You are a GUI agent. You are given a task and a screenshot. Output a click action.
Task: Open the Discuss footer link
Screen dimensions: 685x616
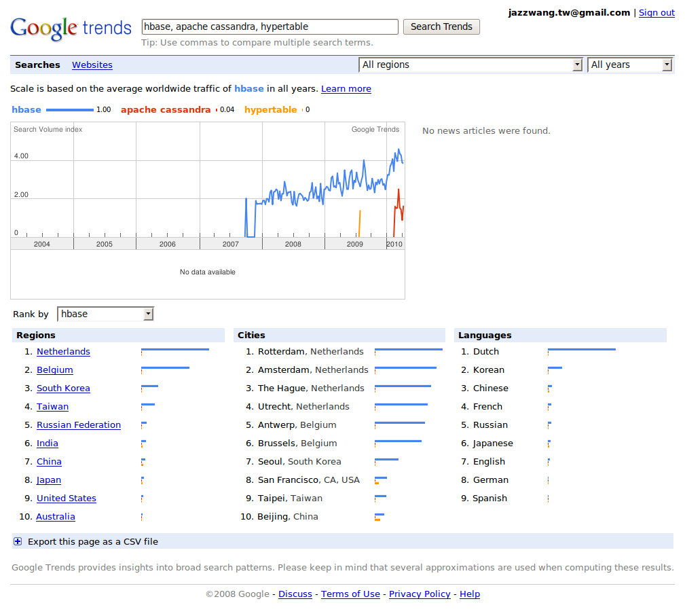coord(295,594)
